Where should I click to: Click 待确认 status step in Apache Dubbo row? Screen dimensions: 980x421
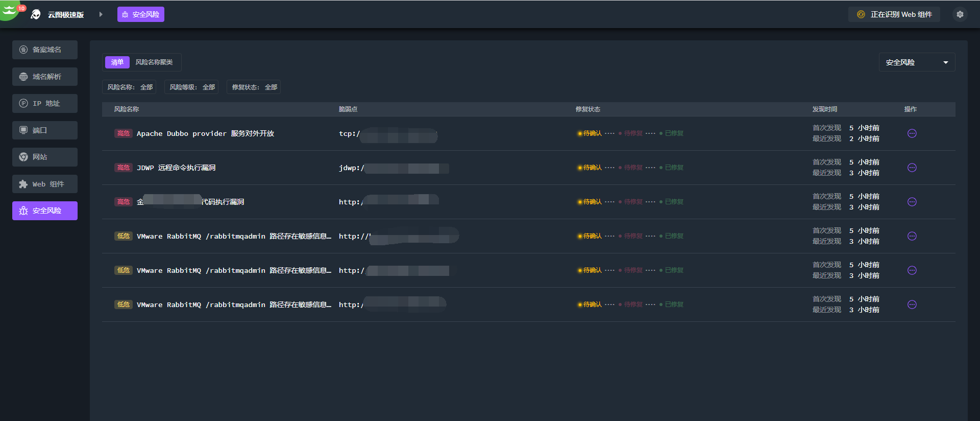pos(592,133)
